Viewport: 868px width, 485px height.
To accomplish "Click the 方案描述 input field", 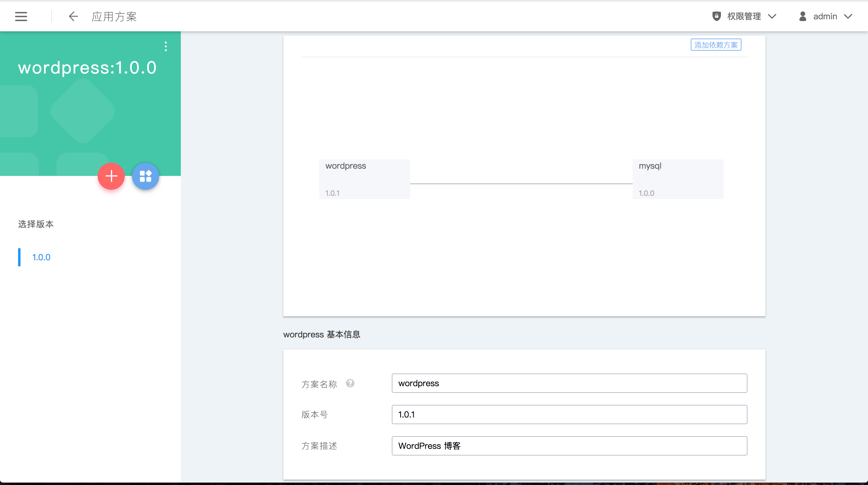I will [x=569, y=446].
